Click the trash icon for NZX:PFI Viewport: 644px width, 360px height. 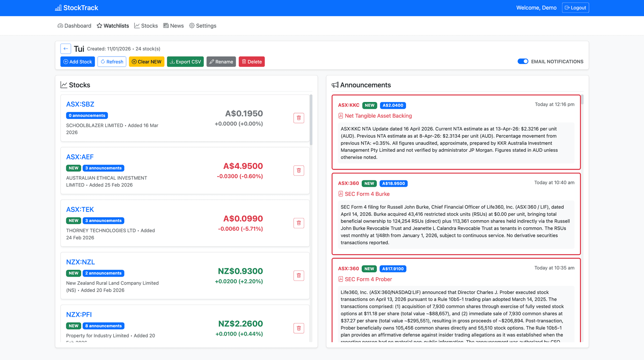coord(299,328)
